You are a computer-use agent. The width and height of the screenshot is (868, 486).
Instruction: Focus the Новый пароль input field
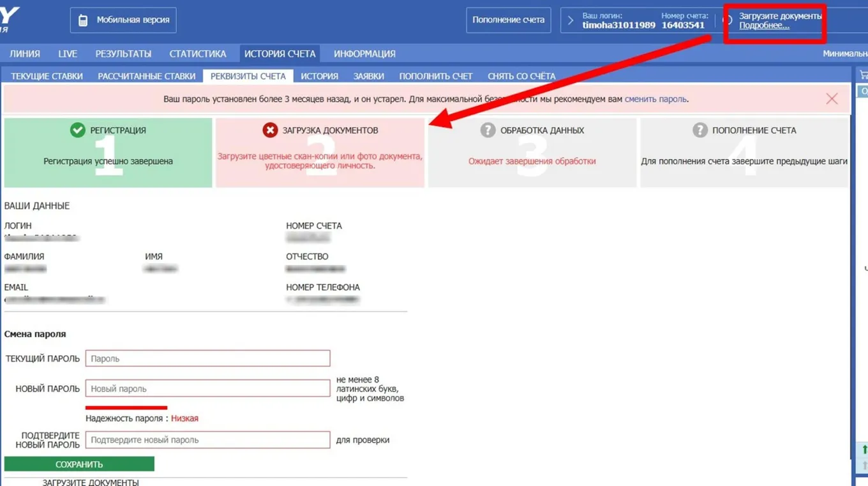click(208, 388)
